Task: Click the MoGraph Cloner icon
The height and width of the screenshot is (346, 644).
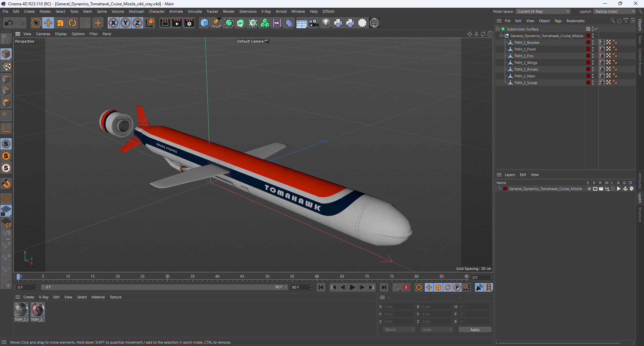Action: click(x=265, y=23)
